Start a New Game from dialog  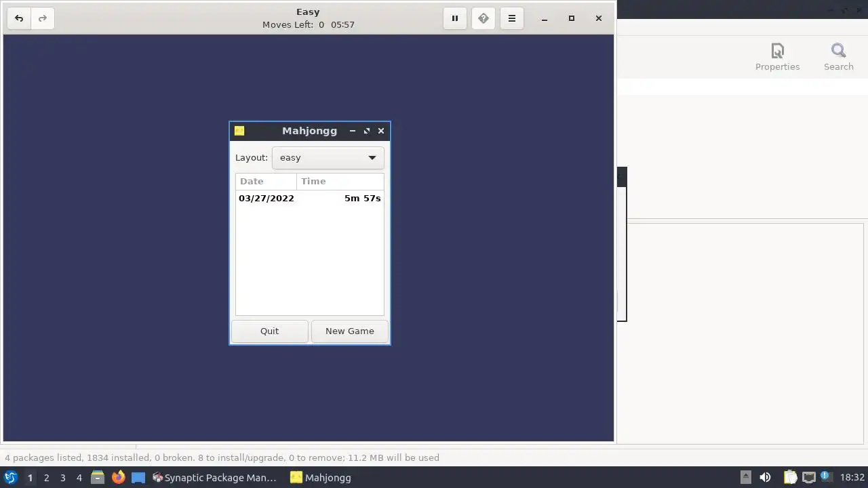(349, 331)
